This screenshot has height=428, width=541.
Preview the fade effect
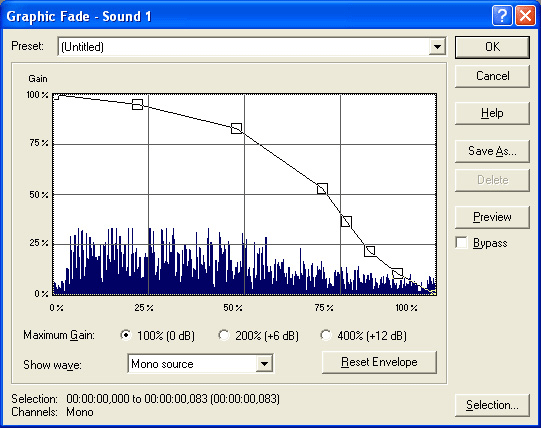pyautogui.click(x=492, y=217)
